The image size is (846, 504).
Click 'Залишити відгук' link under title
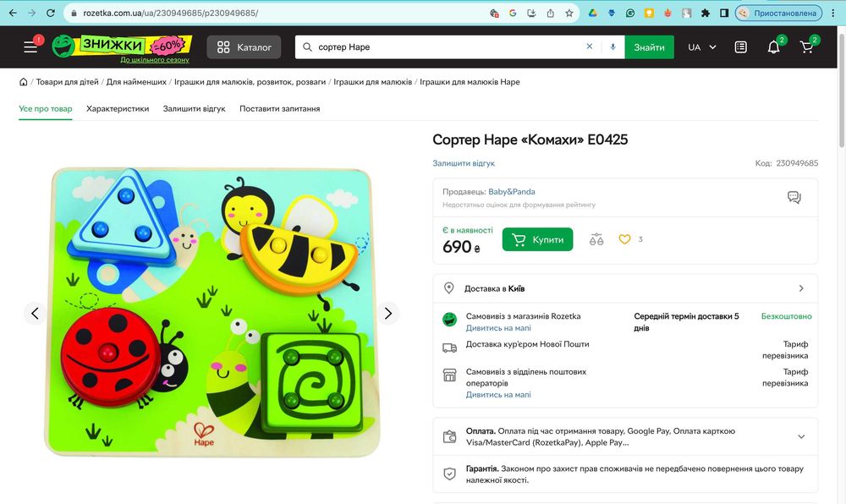point(464,163)
